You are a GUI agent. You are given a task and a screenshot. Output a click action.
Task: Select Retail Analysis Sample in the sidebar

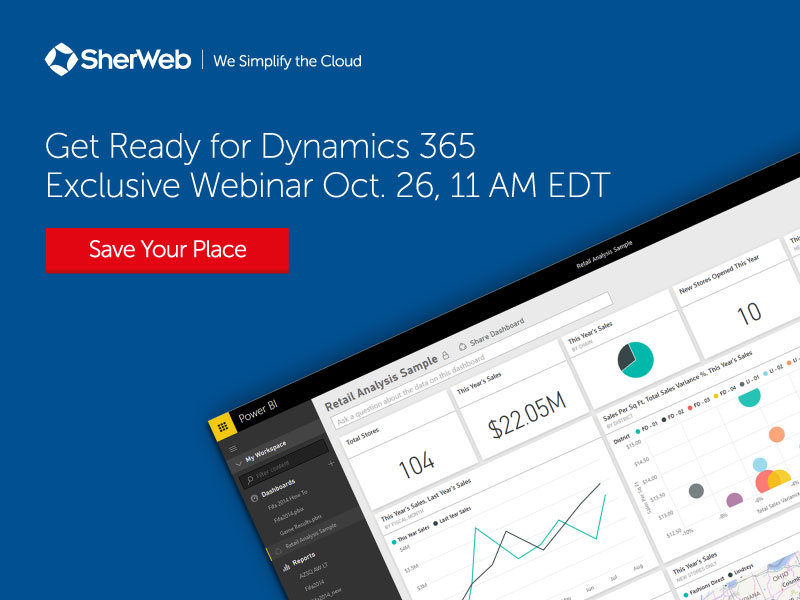coord(311,535)
